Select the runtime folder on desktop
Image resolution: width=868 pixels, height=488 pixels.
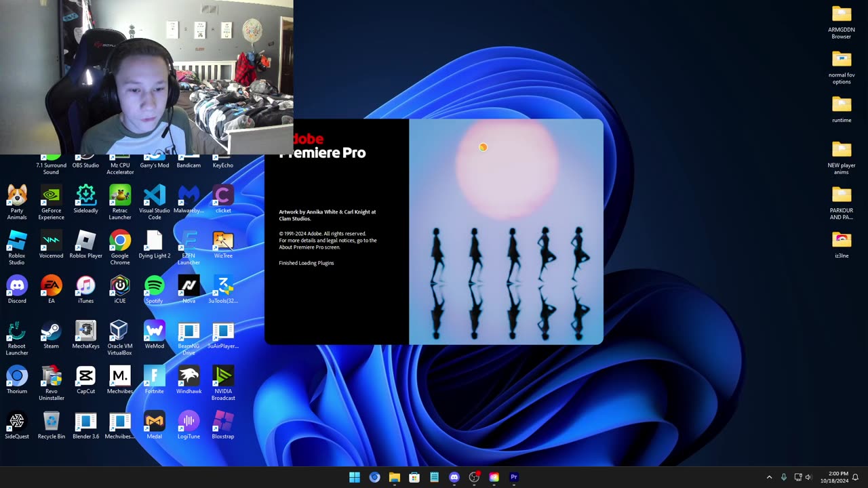pyautogui.click(x=842, y=109)
